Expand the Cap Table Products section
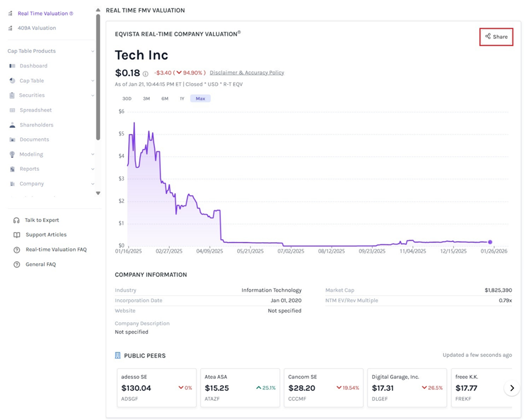Screen dimensions: 524x420 point(93,51)
